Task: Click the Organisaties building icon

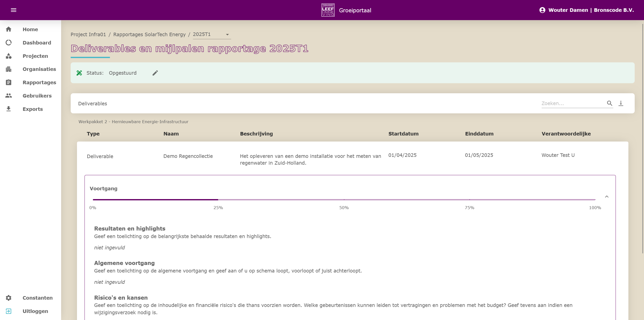Action: 9,69
